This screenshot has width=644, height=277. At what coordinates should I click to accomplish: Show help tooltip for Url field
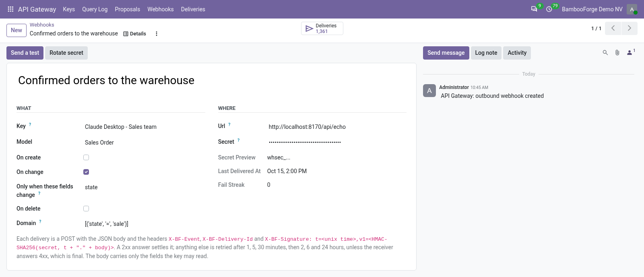point(229,125)
